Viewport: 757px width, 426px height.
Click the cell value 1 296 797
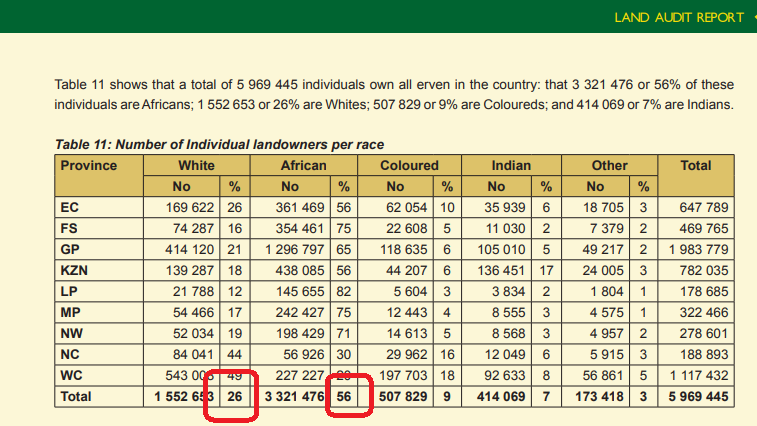point(294,250)
